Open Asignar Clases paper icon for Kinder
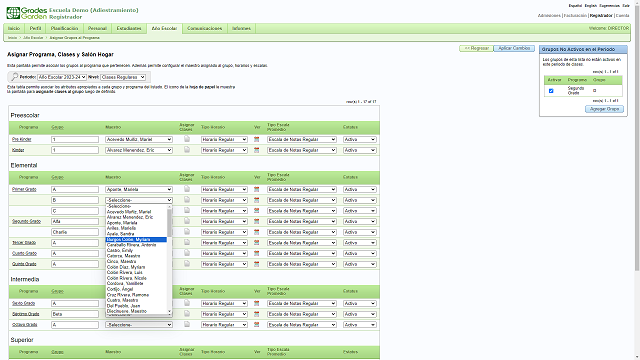 click(x=187, y=150)
